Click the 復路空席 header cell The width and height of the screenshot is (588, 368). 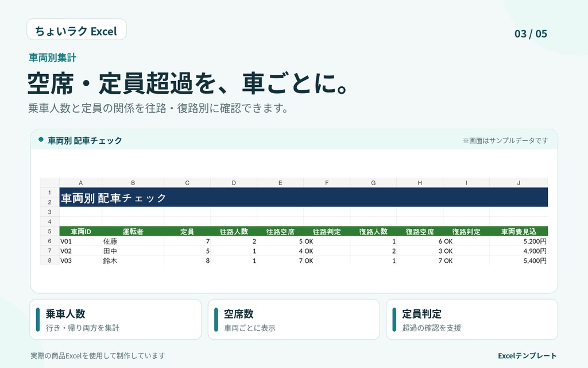420,231
